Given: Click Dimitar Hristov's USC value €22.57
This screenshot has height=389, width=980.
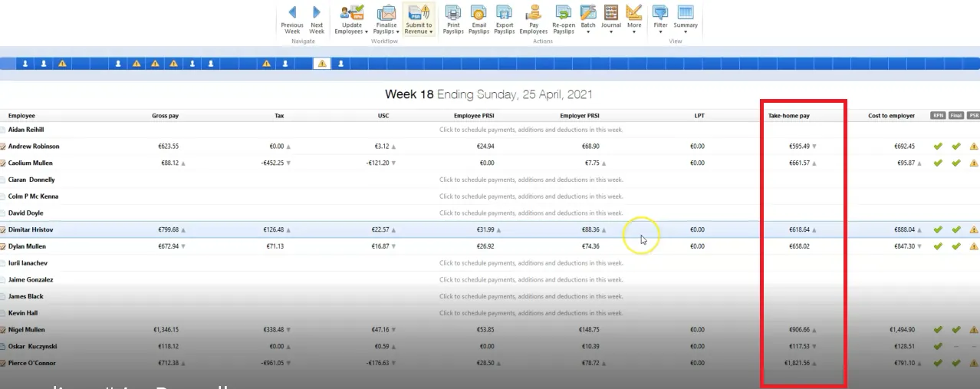Looking at the screenshot, I should (380, 229).
